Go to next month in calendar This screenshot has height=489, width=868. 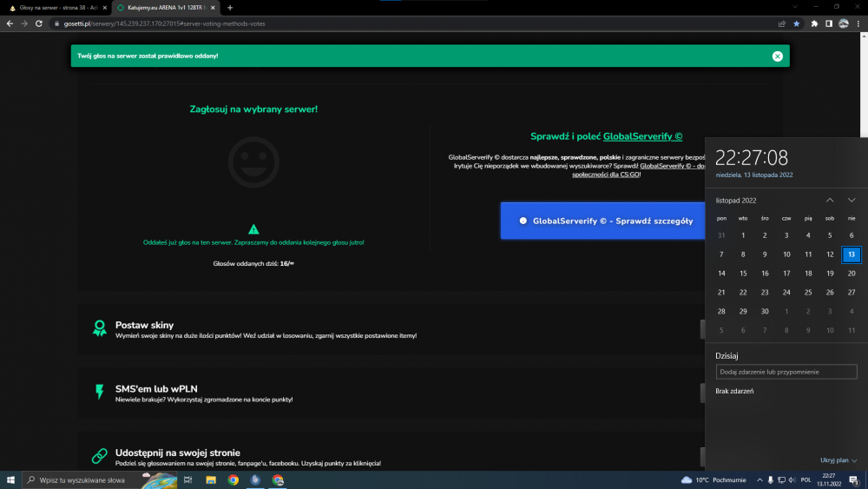pyautogui.click(x=852, y=200)
